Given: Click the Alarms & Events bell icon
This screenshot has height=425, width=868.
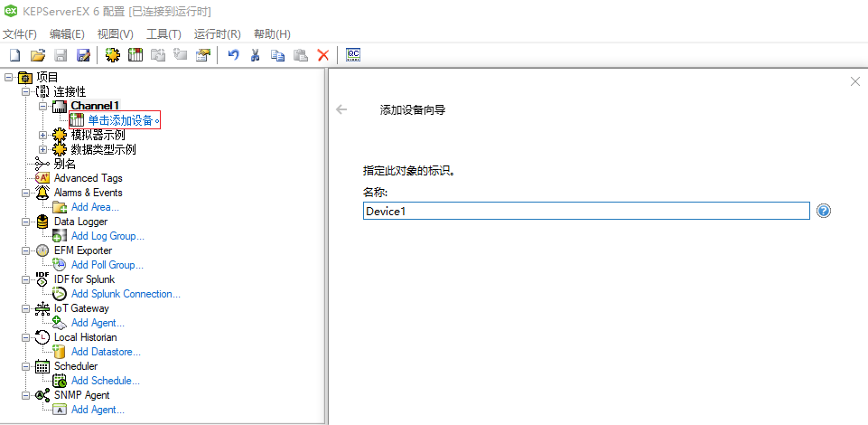Looking at the screenshot, I should pyautogui.click(x=42, y=193).
